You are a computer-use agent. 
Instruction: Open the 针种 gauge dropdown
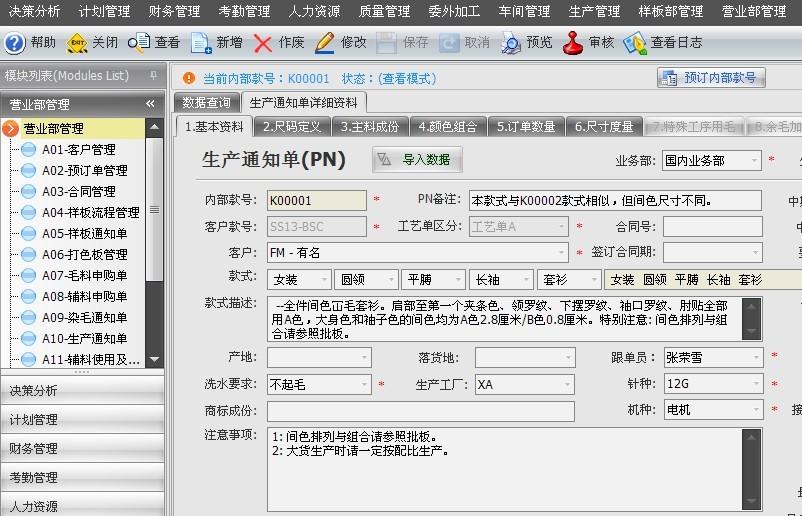click(755, 384)
